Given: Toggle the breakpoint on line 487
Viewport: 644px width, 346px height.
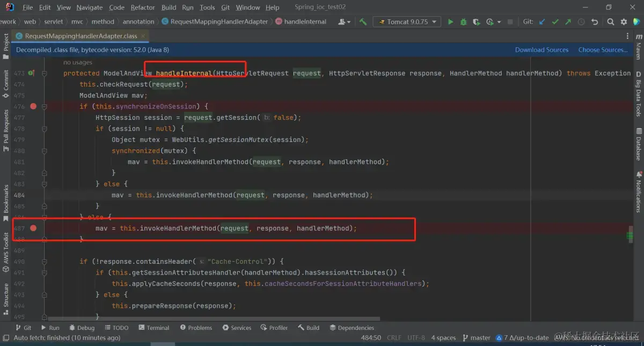Looking at the screenshot, I should tap(33, 228).
